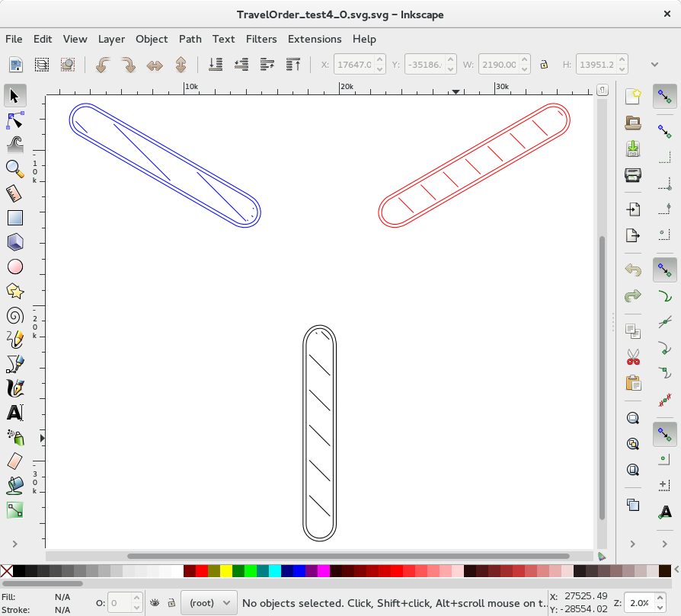This screenshot has width=681, height=616.
Task: Toggle snap bounding boxes button
Action: [x=664, y=131]
